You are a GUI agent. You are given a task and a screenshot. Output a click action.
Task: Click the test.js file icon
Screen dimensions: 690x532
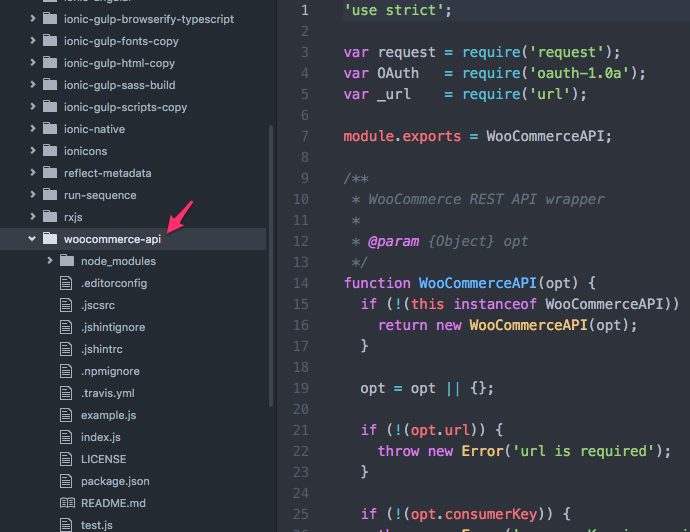66,525
